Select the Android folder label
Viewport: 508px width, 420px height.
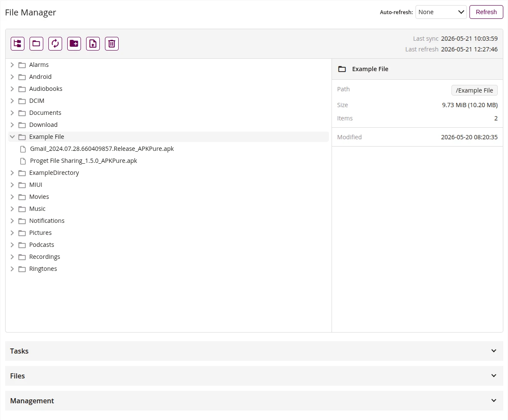[x=40, y=77]
